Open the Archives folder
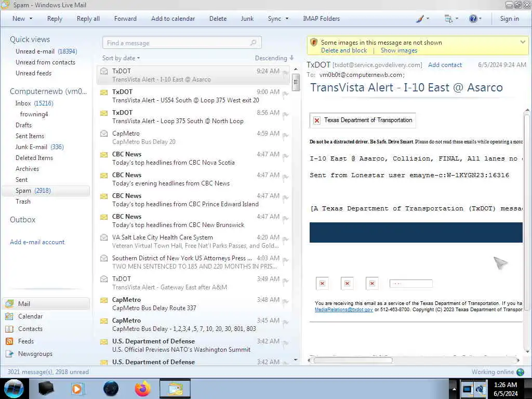 (x=27, y=169)
